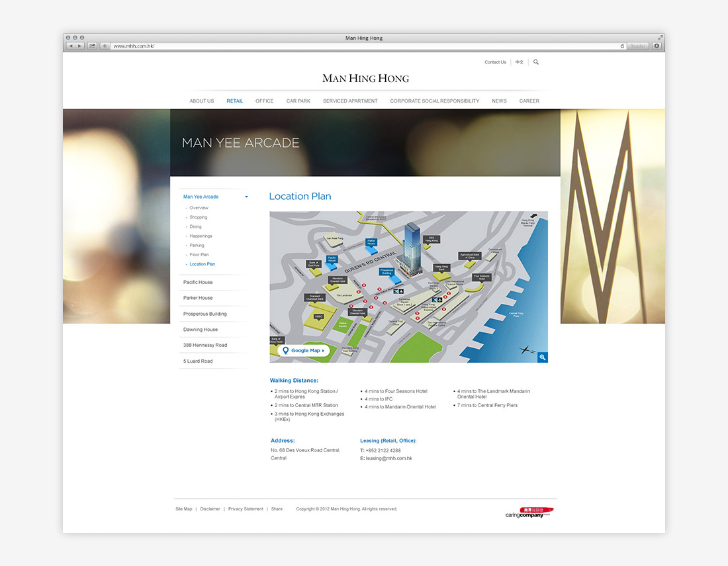Click the browser Back arrow button

coord(70,46)
